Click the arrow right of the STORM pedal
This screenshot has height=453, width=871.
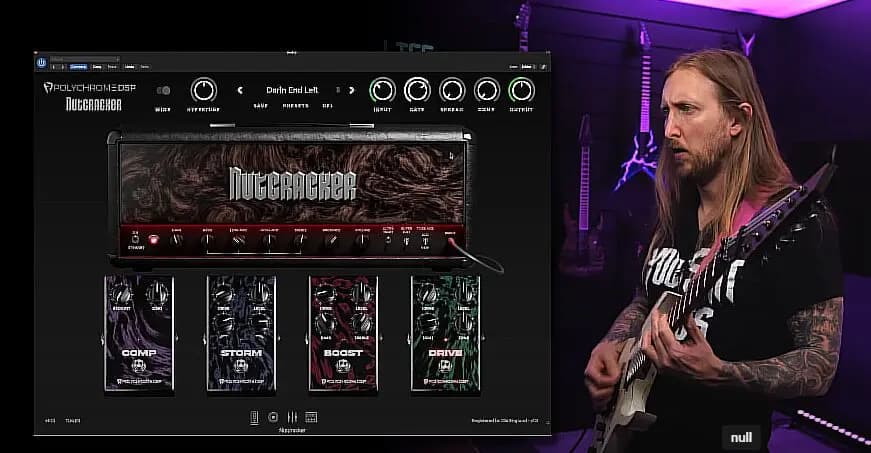click(279, 338)
